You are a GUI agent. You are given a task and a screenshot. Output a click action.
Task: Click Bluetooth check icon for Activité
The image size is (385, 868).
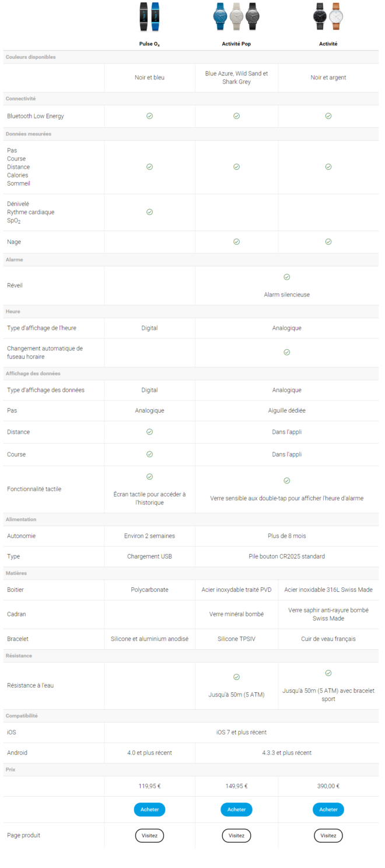click(x=328, y=116)
